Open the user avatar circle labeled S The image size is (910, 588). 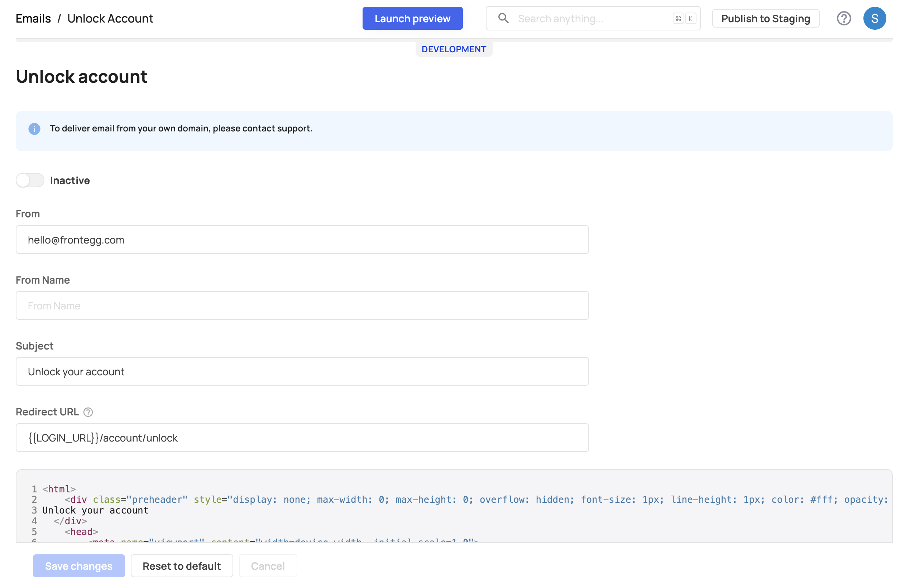875,18
